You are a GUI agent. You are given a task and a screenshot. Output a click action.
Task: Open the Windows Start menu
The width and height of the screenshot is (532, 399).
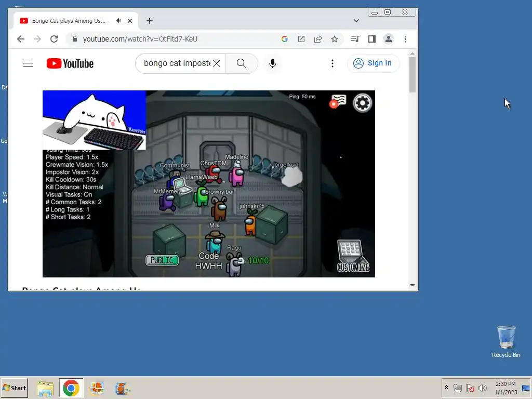(14, 388)
